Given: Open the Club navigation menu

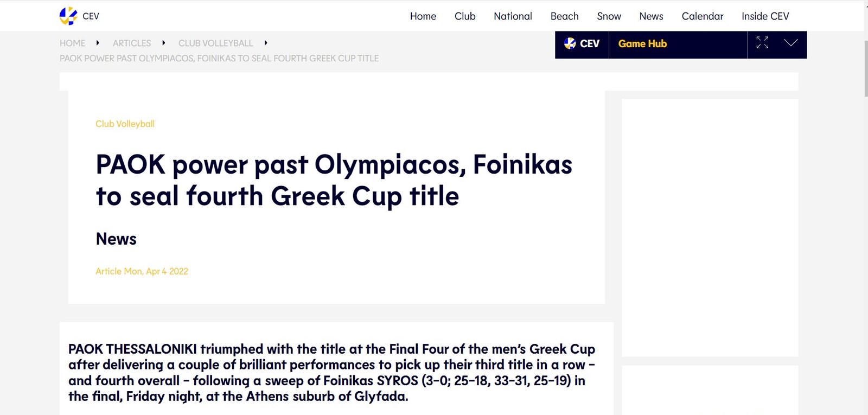Looking at the screenshot, I should (465, 16).
